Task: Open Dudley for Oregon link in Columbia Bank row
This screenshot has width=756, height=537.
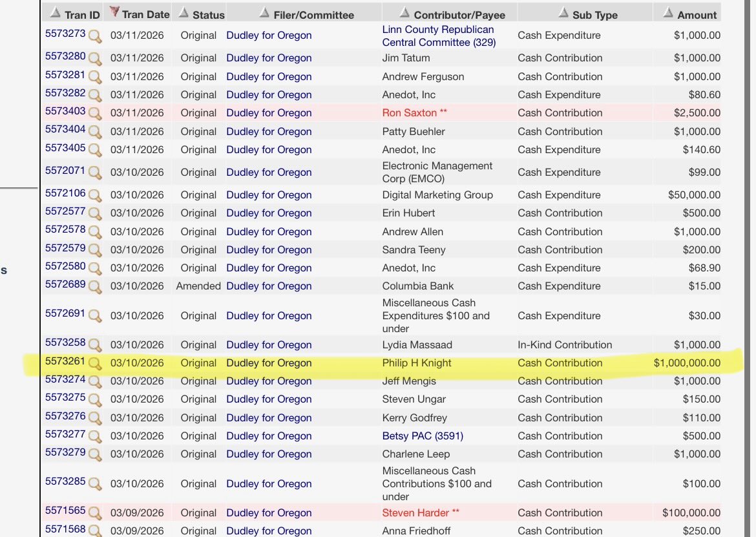Action: pos(269,286)
